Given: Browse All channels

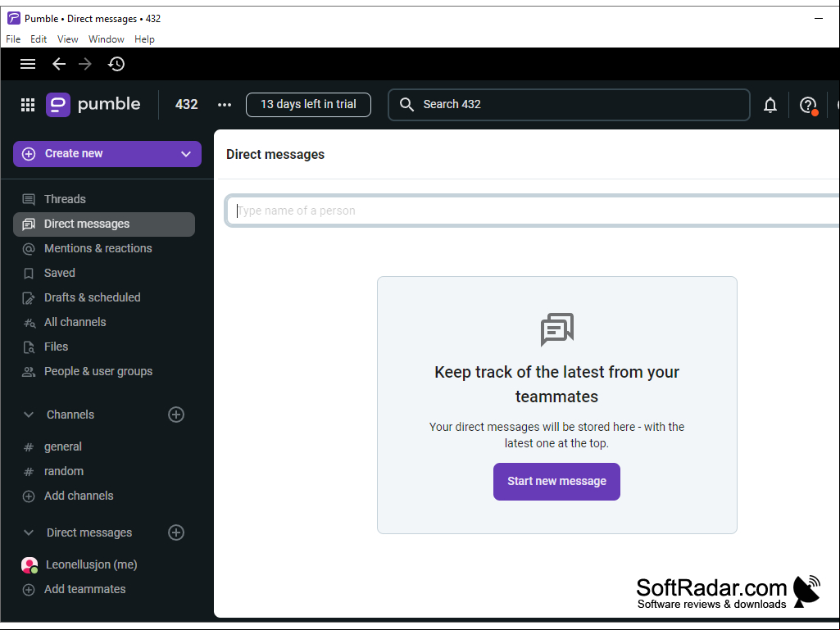Looking at the screenshot, I should click(104, 323).
